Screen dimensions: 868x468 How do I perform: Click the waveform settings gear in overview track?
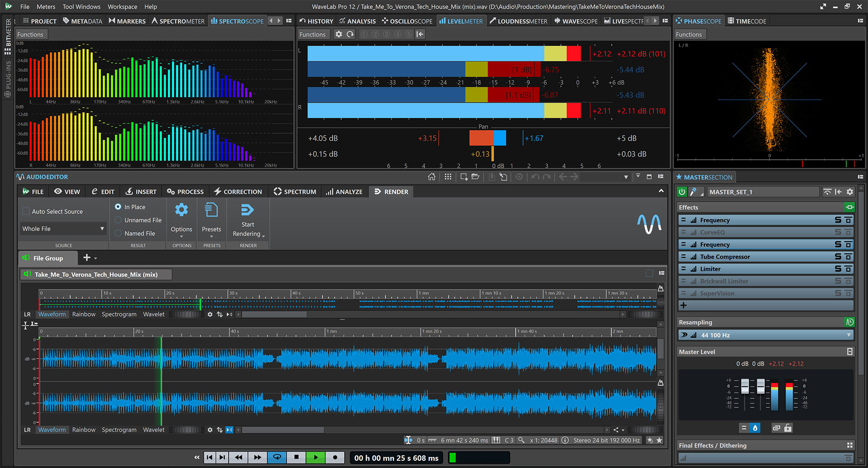pyautogui.click(x=210, y=314)
